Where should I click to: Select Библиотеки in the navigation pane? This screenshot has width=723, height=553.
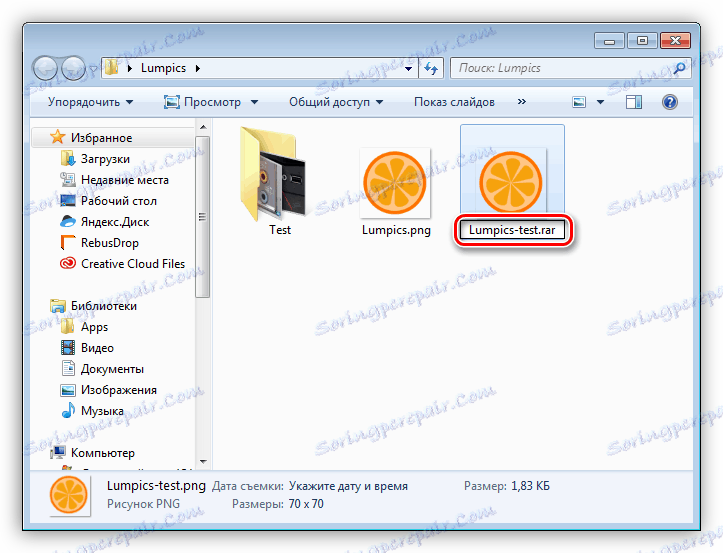click(104, 306)
